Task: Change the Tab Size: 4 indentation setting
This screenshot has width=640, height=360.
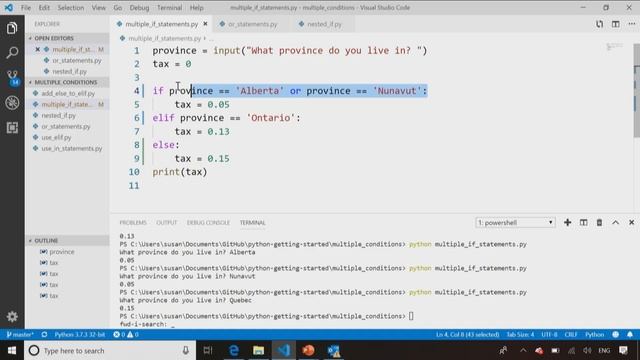Action: [520, 334]
